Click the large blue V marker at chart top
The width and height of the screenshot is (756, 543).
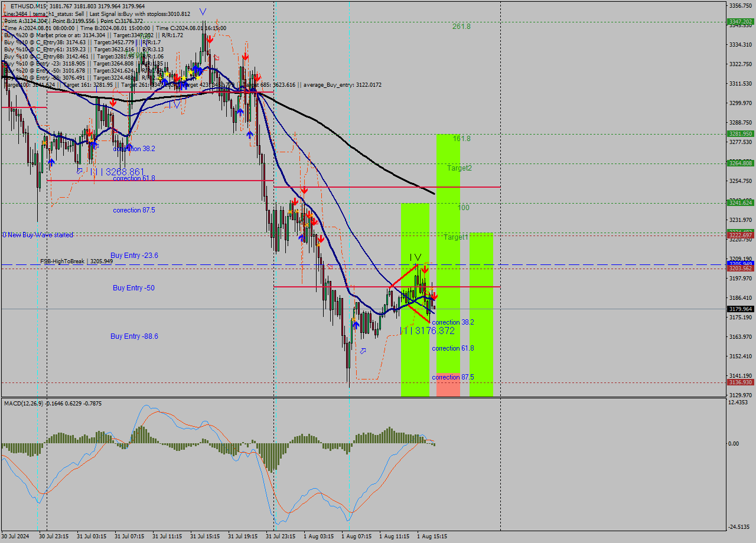[x=203, y=11]
